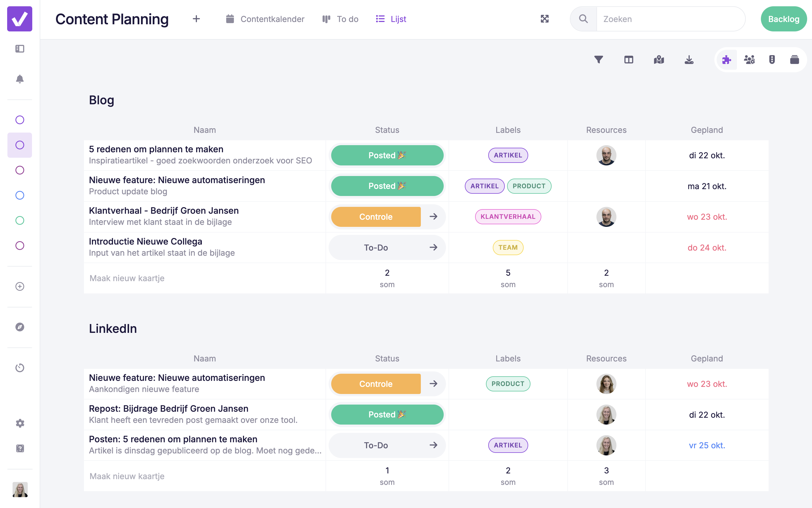812x508 pixels.
Task: Open the compass explore icon
Action: [x=20, y=327]
